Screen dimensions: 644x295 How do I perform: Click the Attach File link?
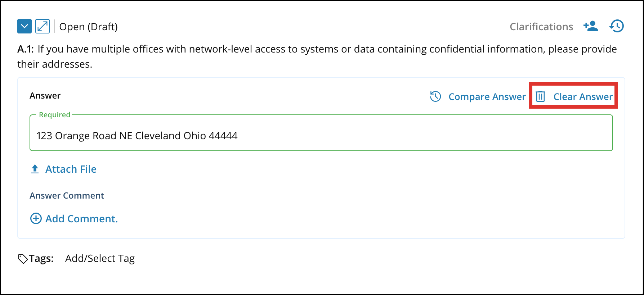71,169
